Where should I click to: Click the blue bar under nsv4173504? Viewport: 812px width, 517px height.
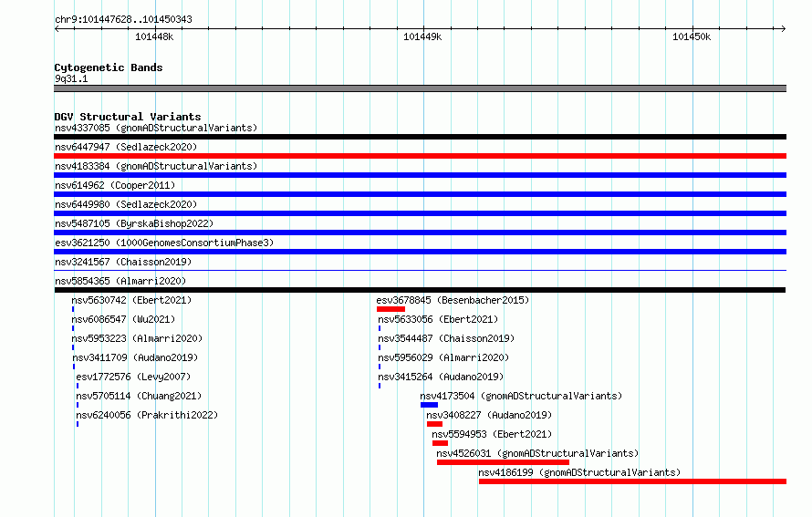pos(430,405)
